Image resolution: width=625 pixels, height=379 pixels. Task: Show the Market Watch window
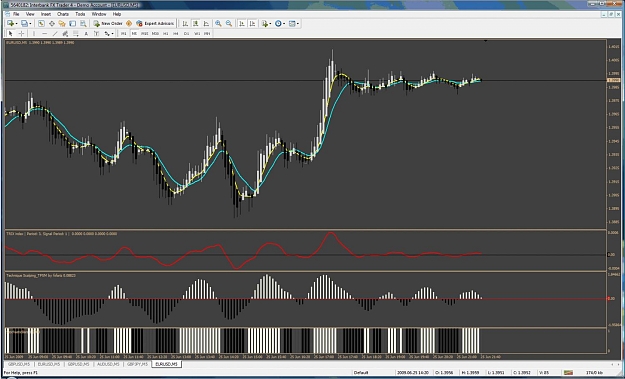pyautogui.click(x=41, y=24)
